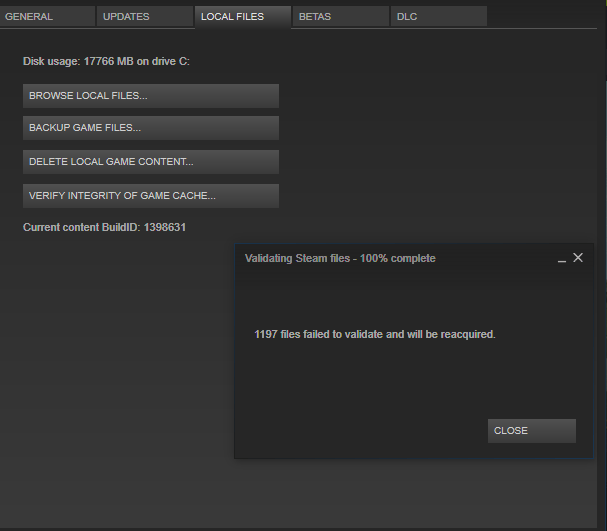Click Backup Game Files button

pos(151,128)
